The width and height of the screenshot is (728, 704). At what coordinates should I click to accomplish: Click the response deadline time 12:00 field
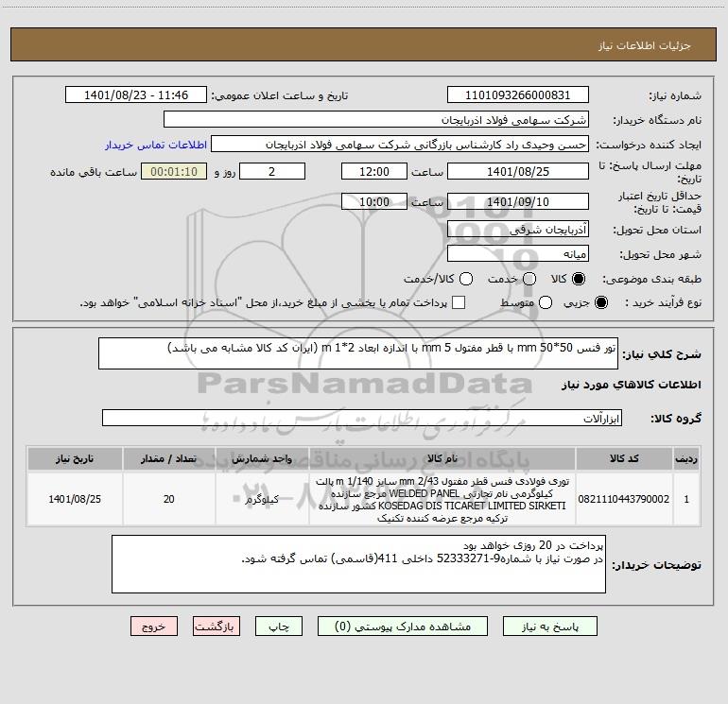pyautogui.click(x=374, y=171)
